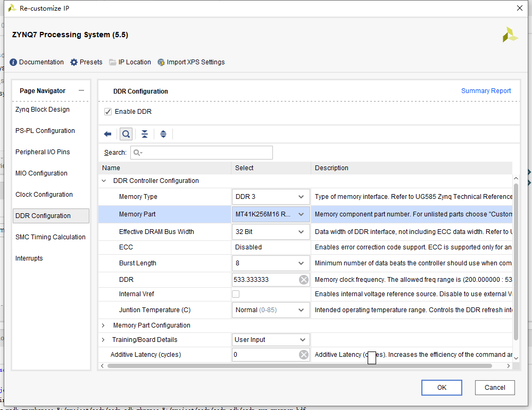Expand Training/Board Details section
Viewport: 532px width, 410px height.
click(103, 340)
